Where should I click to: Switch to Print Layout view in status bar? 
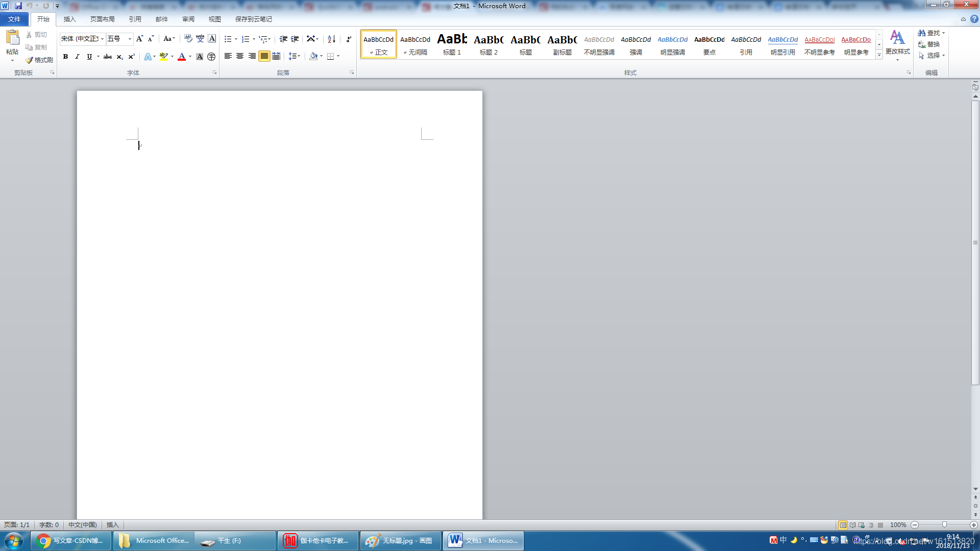click(843, 525)
